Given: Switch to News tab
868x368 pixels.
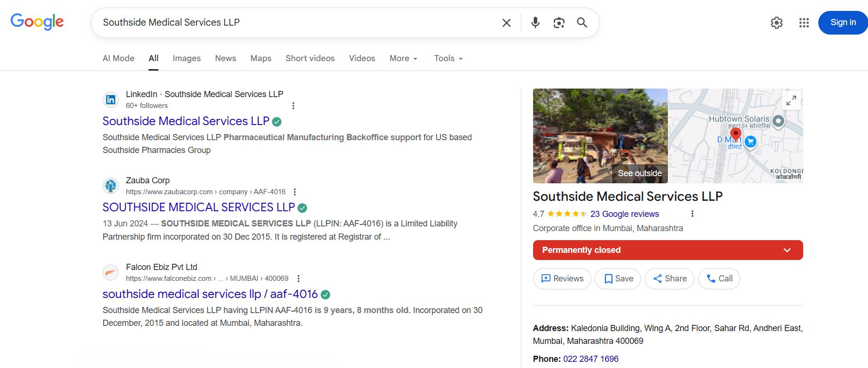Looking at the screenshot, I should 225,58.
